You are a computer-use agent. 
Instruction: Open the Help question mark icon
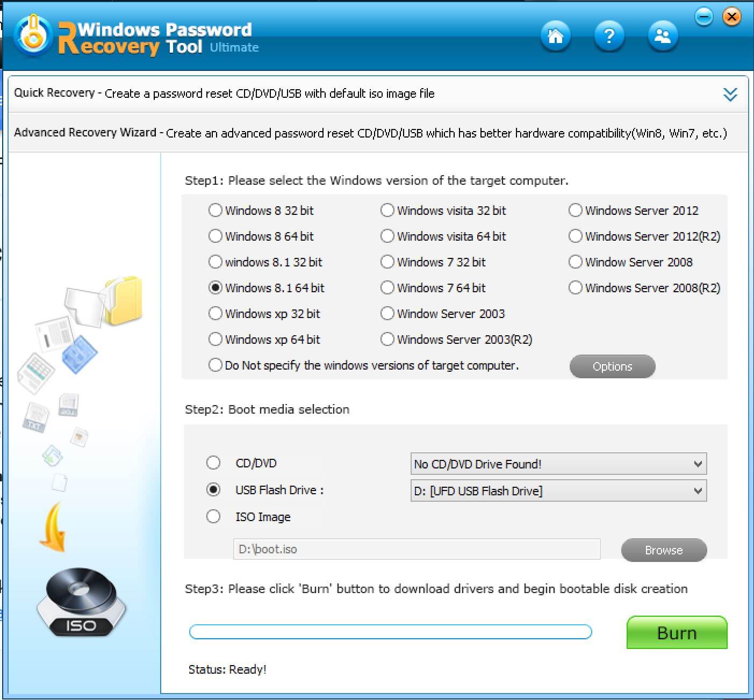(609, 37)
